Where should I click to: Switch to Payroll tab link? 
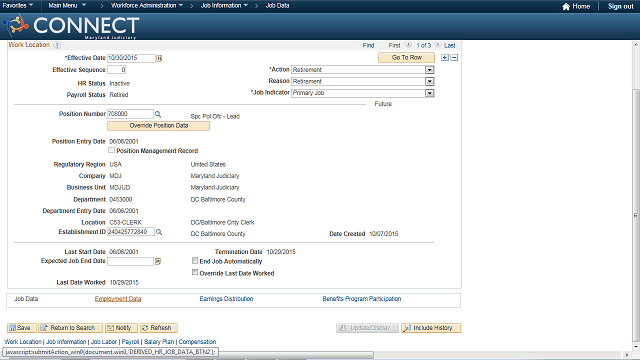pyautogui.click(x=130, y=342)
